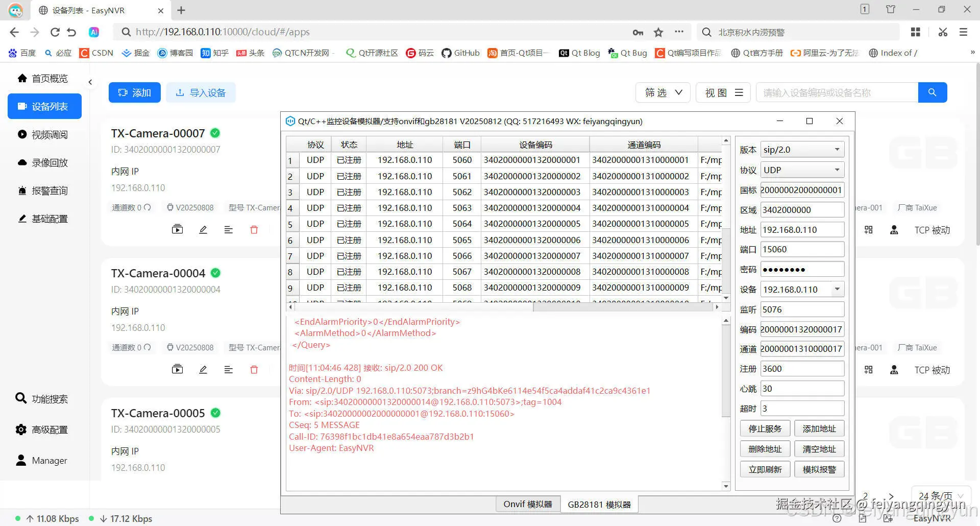This screenshot has width=980, height=526.
Task: Click the pencil edit icon for TX-Camera-00004
Action: pyautogui.click(x=203, y=370)
